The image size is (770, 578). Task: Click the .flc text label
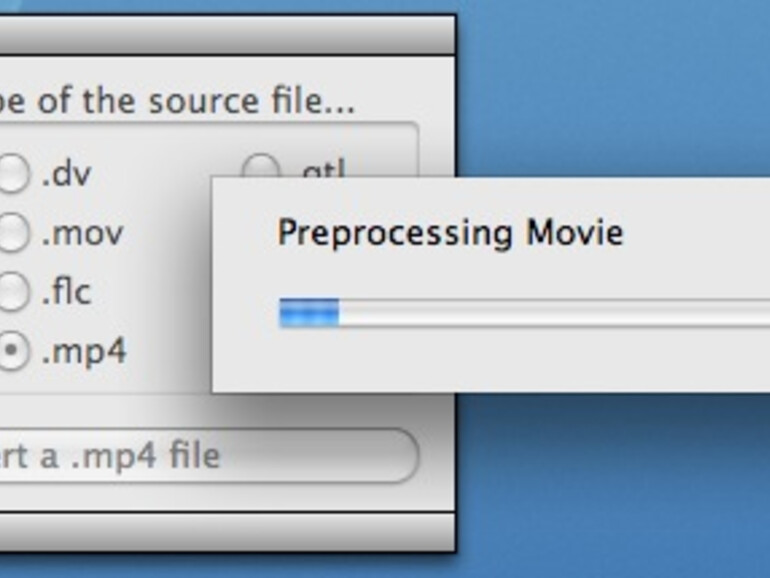pos(66,293)
